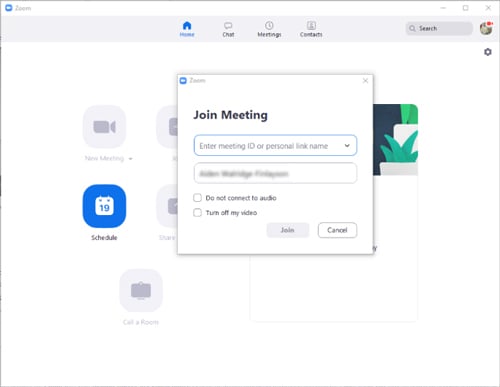This screenshot has height=387, width=500.
Task: Click the Zoom logo in the dialog title
Action: coord(183,81)
